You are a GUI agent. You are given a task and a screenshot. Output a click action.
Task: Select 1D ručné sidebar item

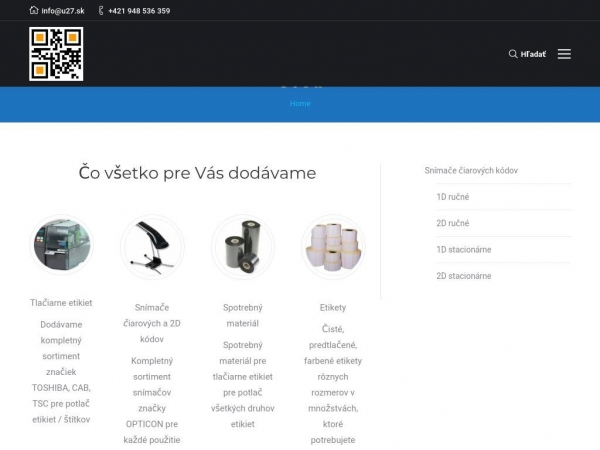[x=452, y=197]
